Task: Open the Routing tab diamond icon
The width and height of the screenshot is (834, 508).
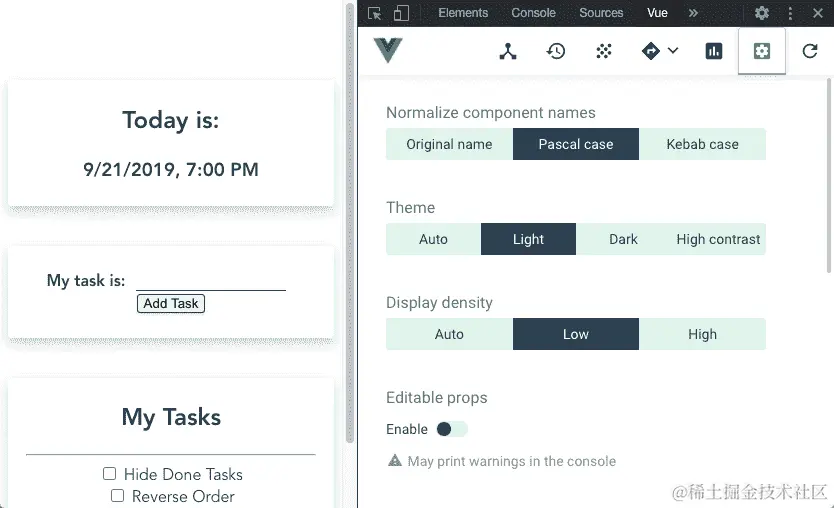Action: pos(650,51)
